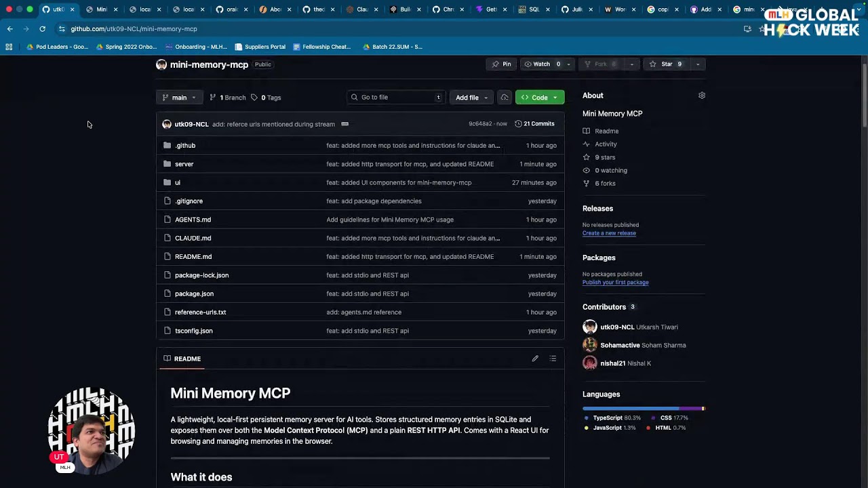Click the Sohamactive contributor avatar
Viewport: 868px width, 488px height.
point(590,345)
